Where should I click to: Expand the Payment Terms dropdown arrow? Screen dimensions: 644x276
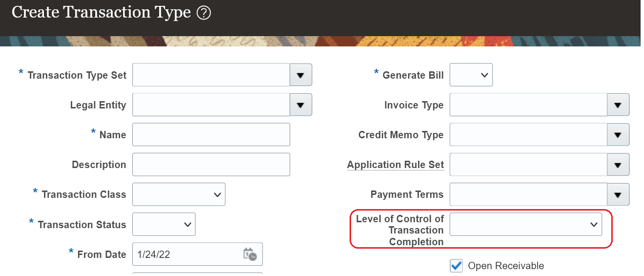(x=618, y=194)
